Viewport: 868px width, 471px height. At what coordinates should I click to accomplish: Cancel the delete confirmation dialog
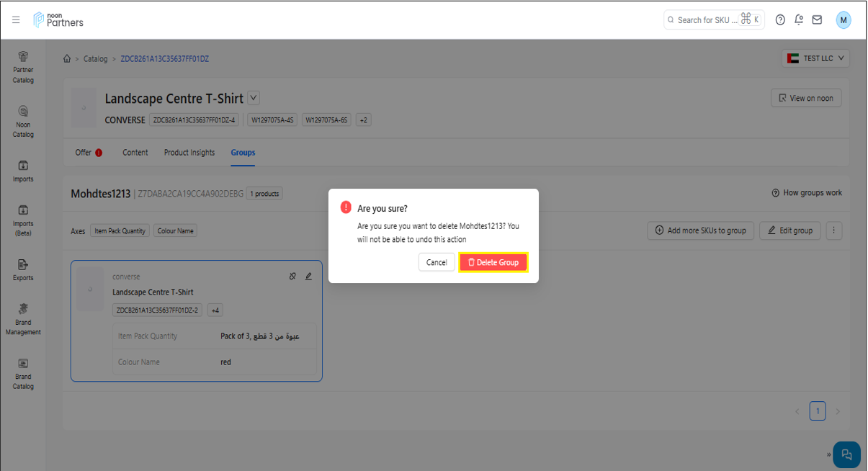(x=437, y=262)
